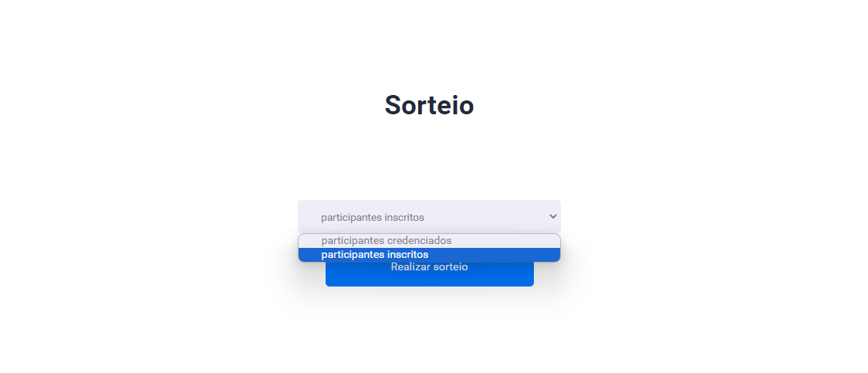Click the selected value text "participantes inscritos"
This screenshot has height=373, width=868.
(373, 217)
